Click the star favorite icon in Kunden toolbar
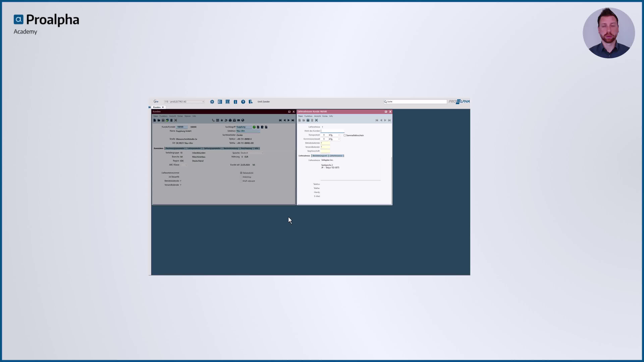The height and width of the screenshot is (362, 644). [222, 120]
